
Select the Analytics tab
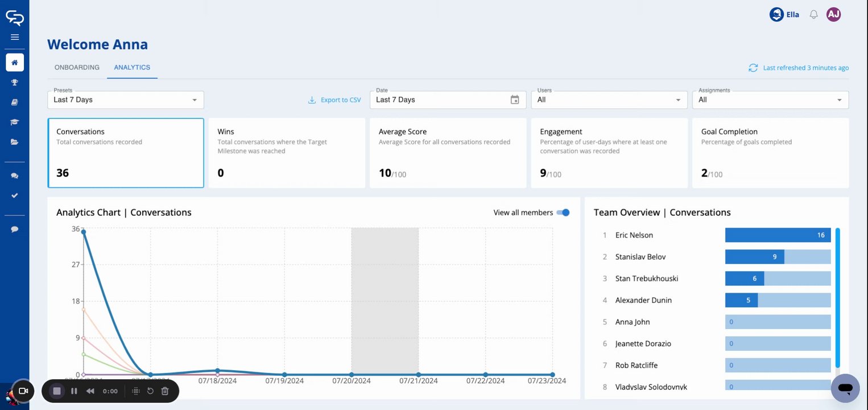[132, 67]
